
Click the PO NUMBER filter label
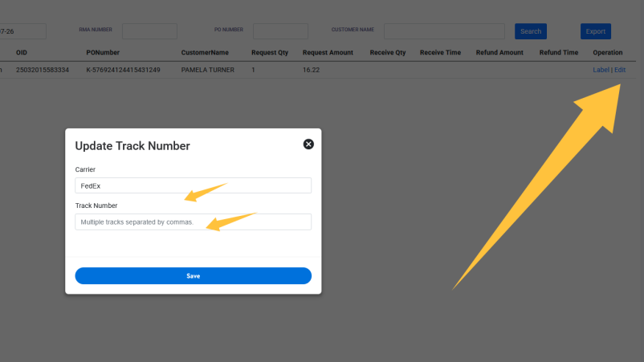(x=229, y=30)
